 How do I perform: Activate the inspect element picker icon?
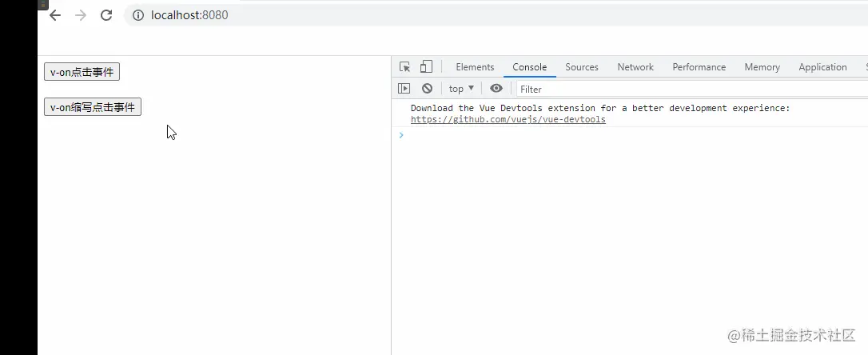coord(405,67)
